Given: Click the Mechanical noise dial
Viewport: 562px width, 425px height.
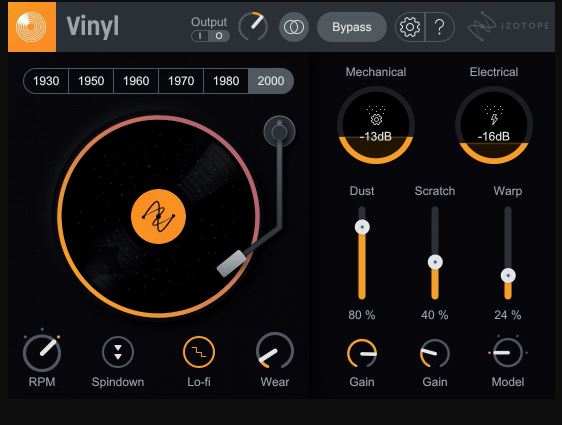Looking at the screenshot, I should click(376, 125).
